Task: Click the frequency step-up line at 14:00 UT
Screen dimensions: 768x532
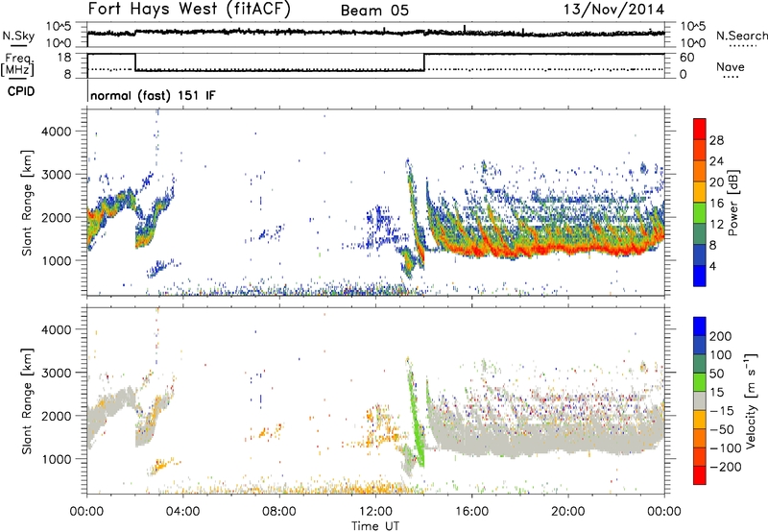Action: [424, 62]
